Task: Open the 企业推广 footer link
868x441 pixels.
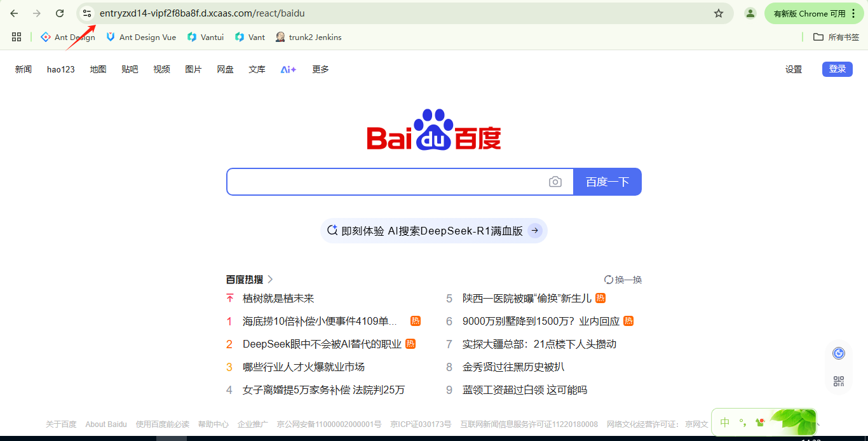Action: point(253,424)
